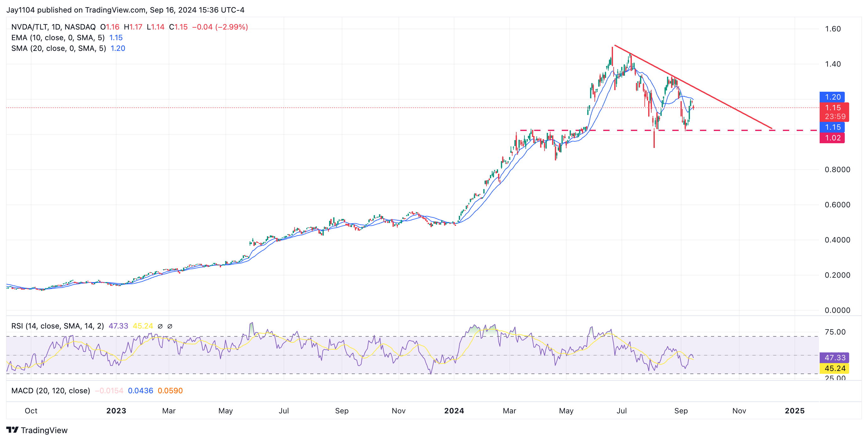Click the Oct label on the time axis
868x441 pixels.
31,411
